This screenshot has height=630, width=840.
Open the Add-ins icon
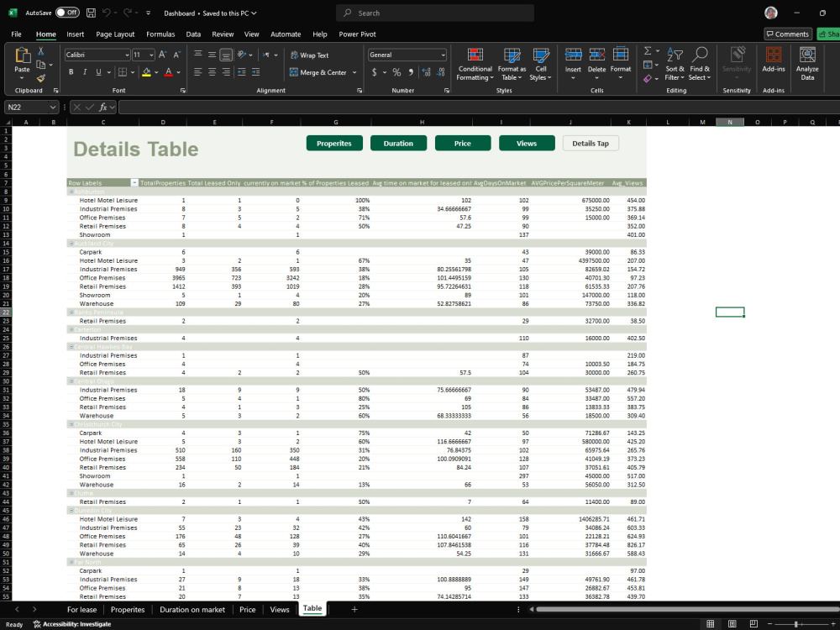(x=773, y=59)
